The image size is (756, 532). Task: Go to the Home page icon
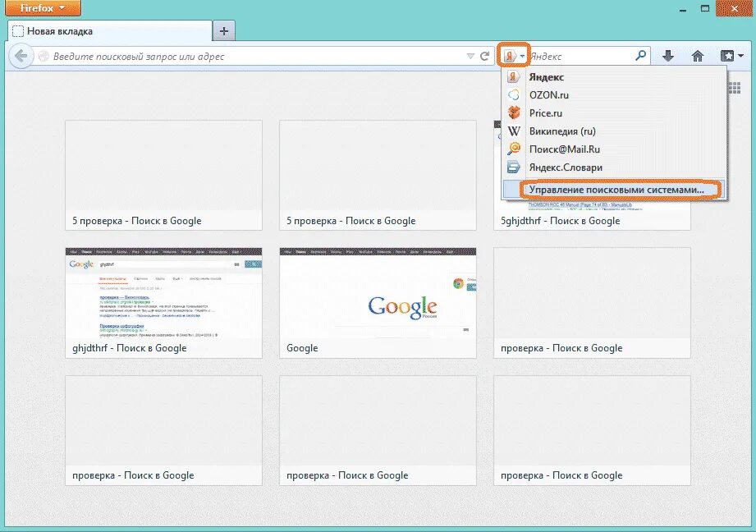698,57
